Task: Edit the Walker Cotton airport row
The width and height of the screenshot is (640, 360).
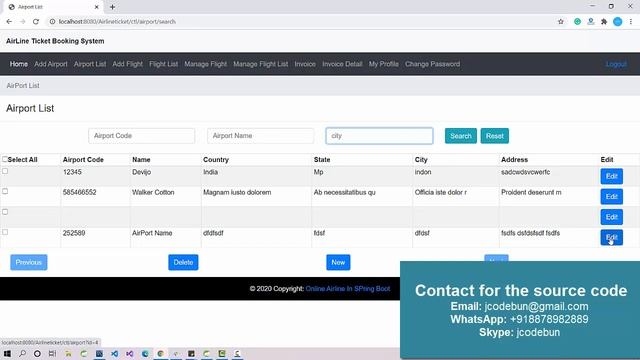Action: pos(611,197)
